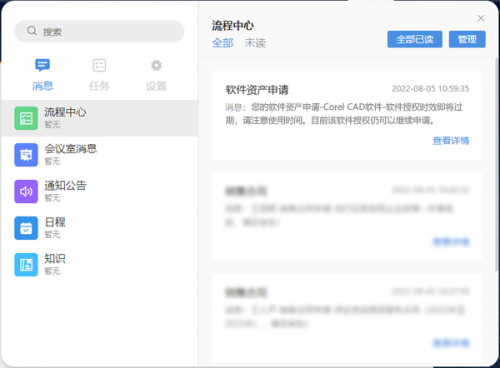Click the Corel CAD message body text
This screenshot has height=368, width=500.
pyautogui.click(x=344, y=114)
